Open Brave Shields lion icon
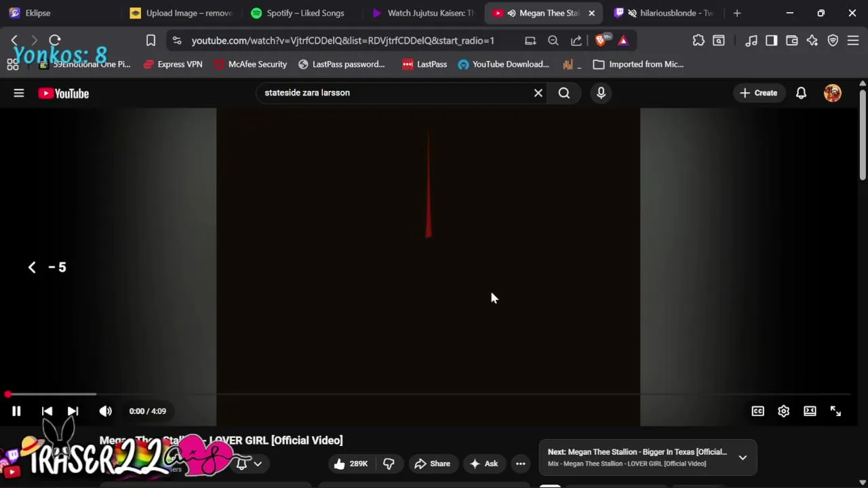Screen dimensions: 868x488 click(x=601, y=41)
